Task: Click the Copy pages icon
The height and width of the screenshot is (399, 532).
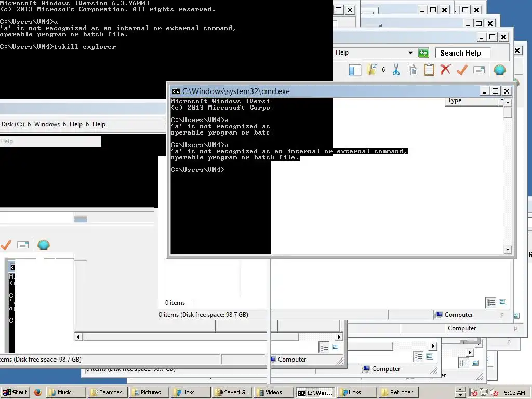Action: pos(412,70)
